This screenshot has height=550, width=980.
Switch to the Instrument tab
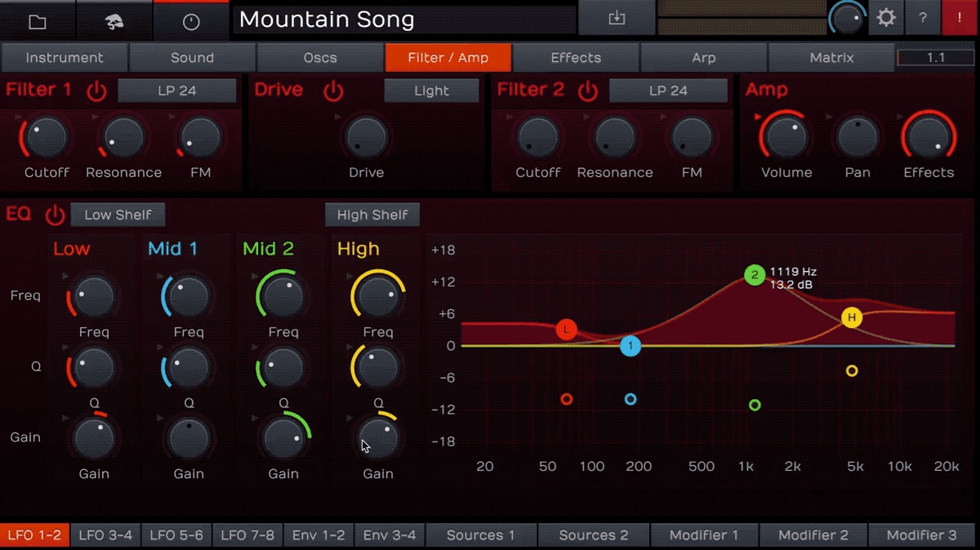65,58
